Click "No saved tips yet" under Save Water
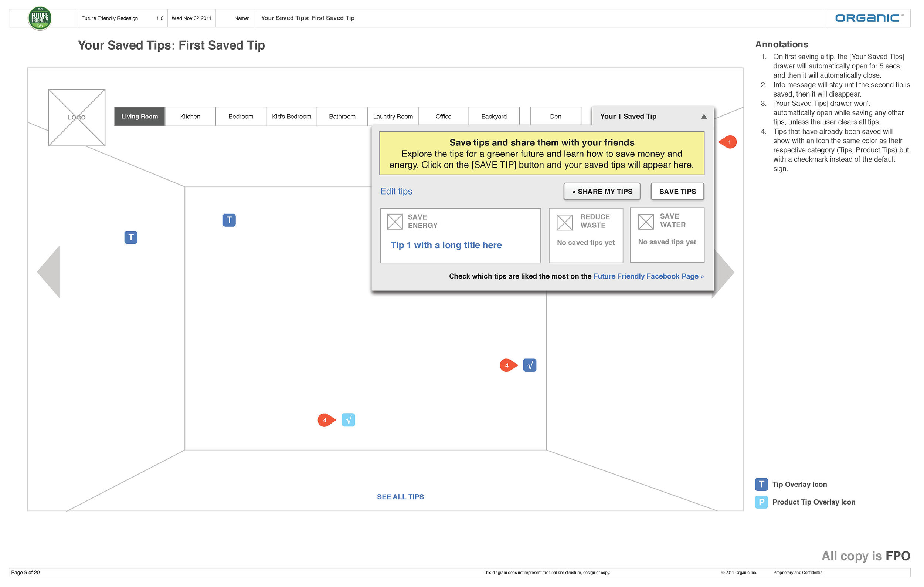Image resolution: width=924 pixels, height=587 pixels. [667, 242]
